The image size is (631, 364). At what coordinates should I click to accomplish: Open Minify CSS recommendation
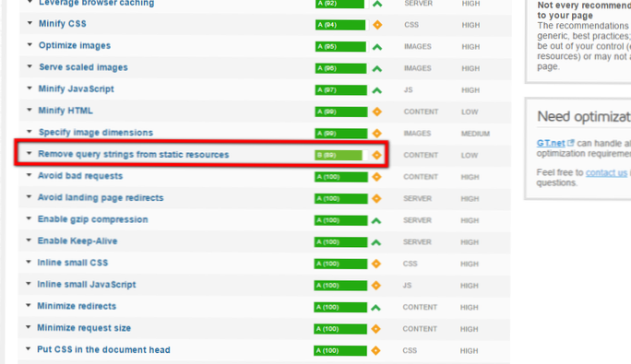63,24
